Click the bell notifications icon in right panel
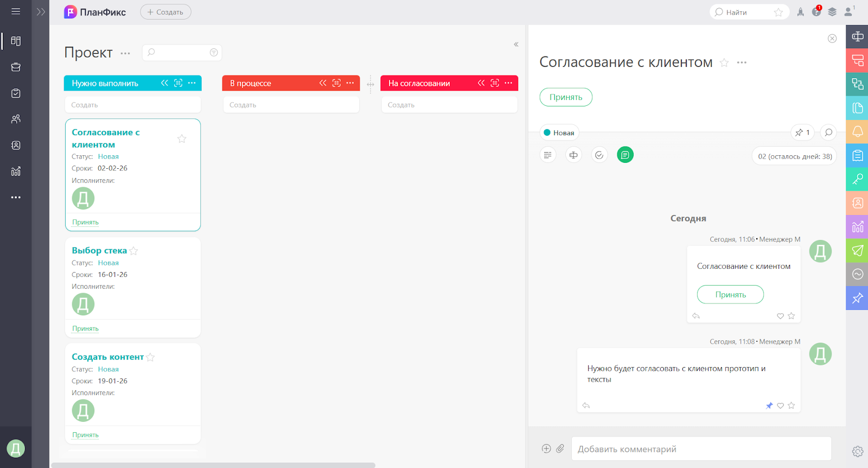This screenshot has height=468, width=868. pyautogui.click(x=857, y=131)
